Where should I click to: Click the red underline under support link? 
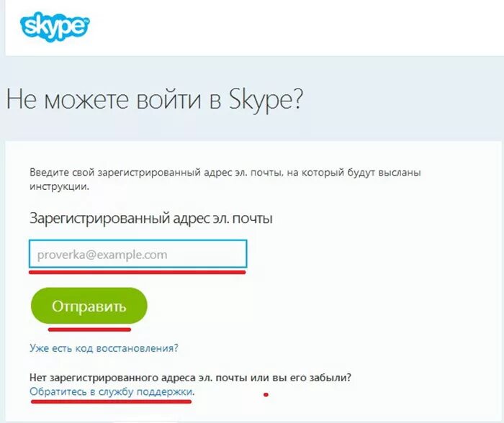click(x=111, y=401)
